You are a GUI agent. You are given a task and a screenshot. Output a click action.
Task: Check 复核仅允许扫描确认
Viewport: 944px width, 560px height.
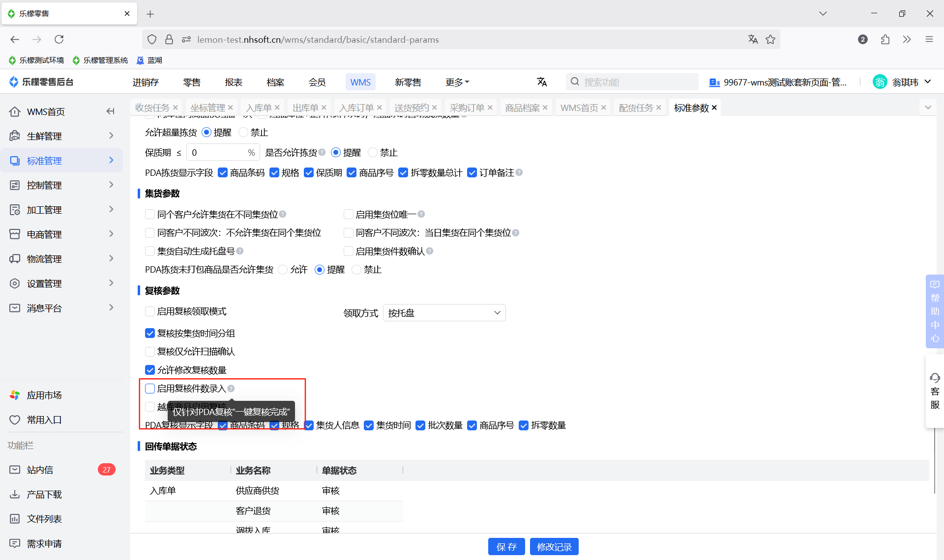coord(150,351)
